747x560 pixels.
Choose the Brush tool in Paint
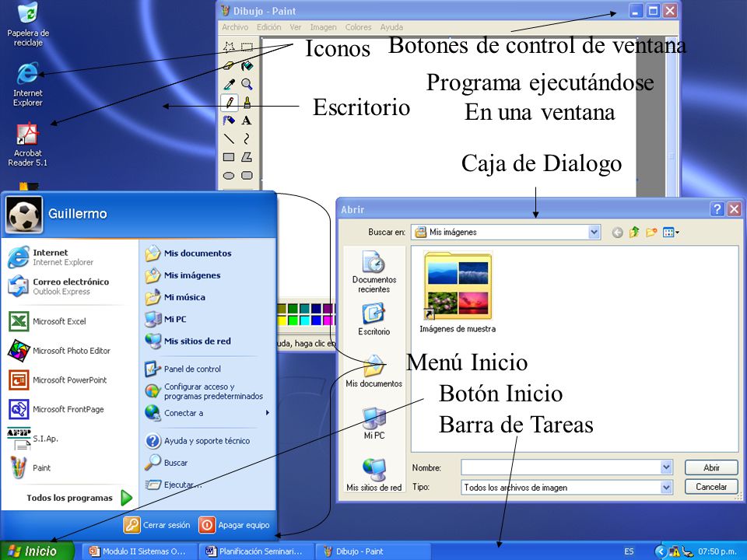(247, 102)
